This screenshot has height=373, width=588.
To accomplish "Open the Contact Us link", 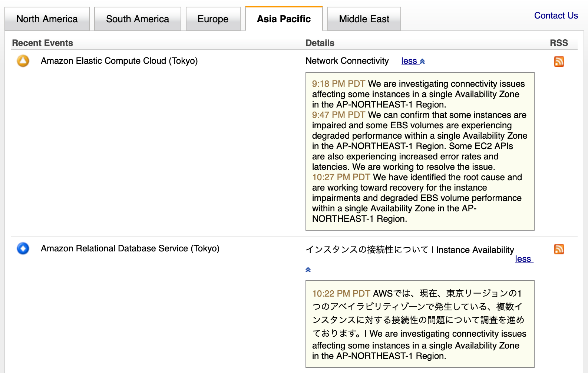I will [556, 16].
